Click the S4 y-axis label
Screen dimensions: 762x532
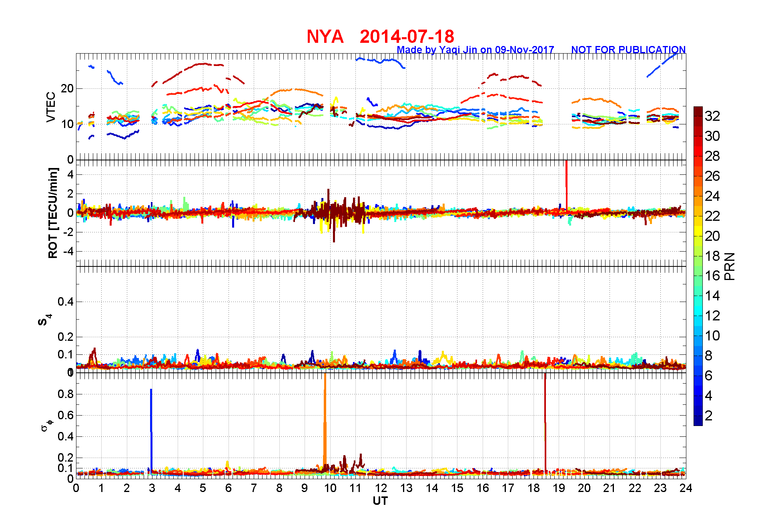point(44,320)
